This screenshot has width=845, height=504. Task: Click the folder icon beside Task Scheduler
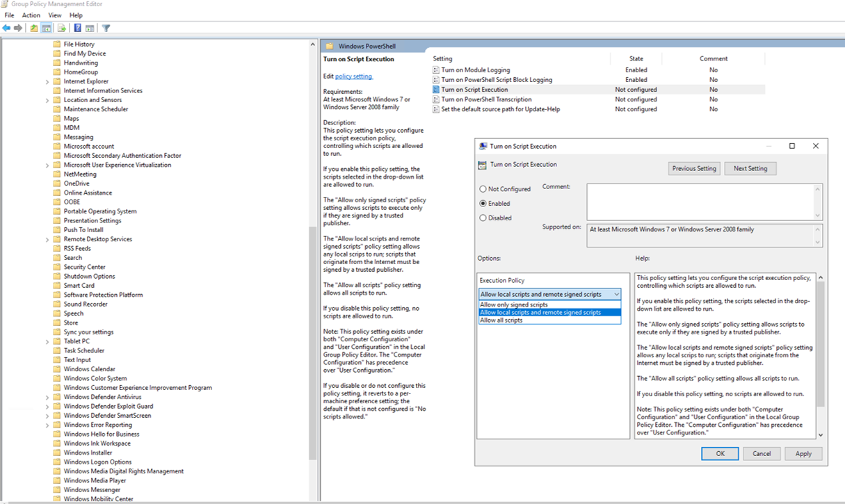[x=57, y=351]
